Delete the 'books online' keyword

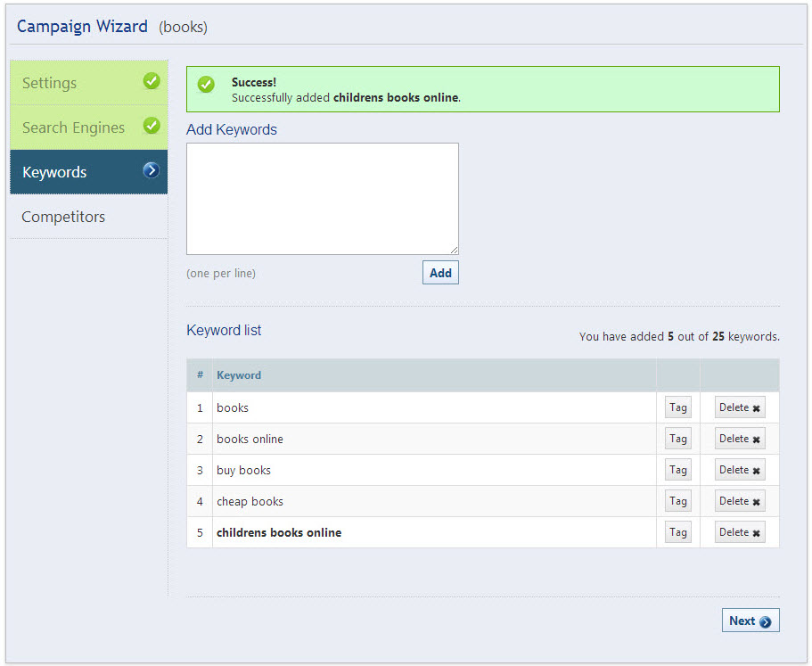pos(740,439)
